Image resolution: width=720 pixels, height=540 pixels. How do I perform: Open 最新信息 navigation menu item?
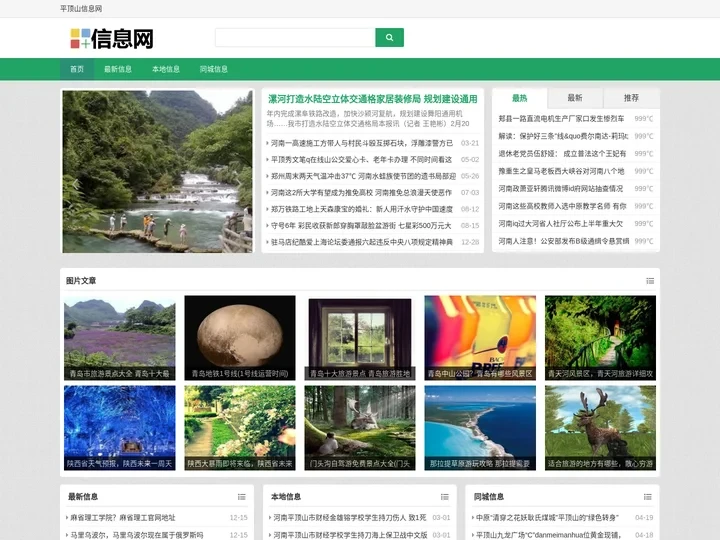tap(118, 69)
